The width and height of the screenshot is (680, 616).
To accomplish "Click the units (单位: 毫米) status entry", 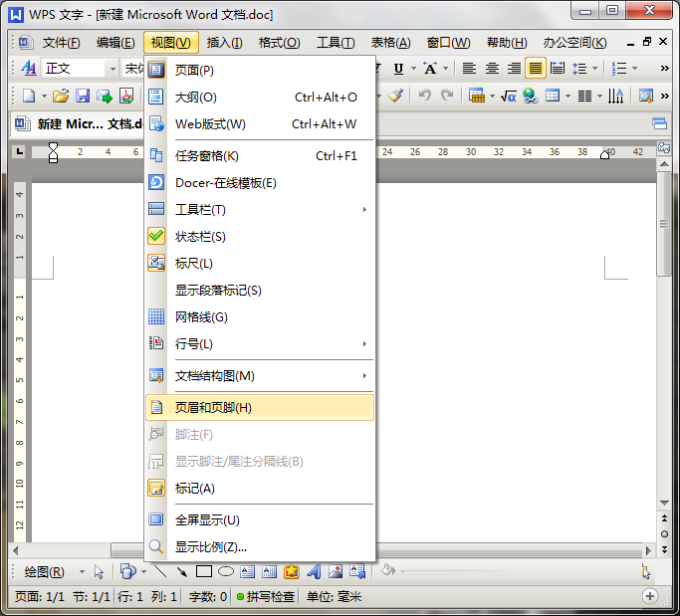I will pos(334,597).
